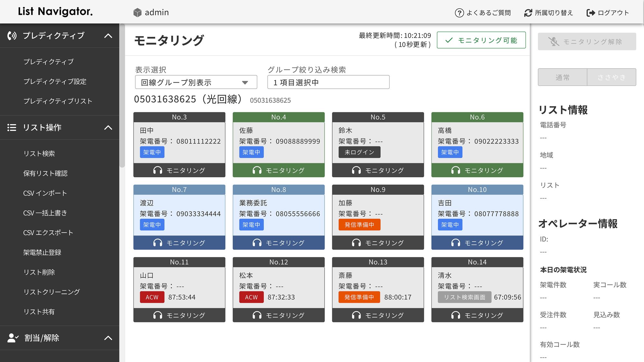Image resolution: width=644 pixels, height=362 pixels.
Task: Click 架電中 status badge on 田中 card
Action: point(152,152)
